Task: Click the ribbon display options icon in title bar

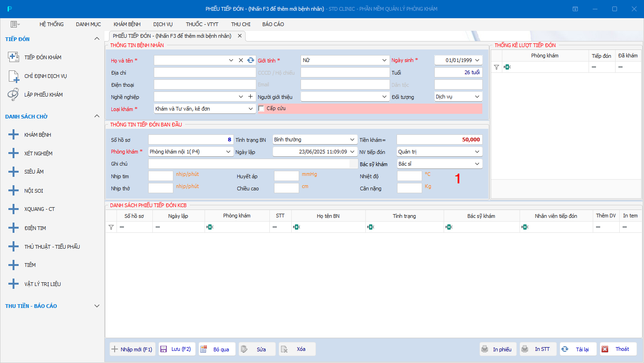Action: click(575, 9)
